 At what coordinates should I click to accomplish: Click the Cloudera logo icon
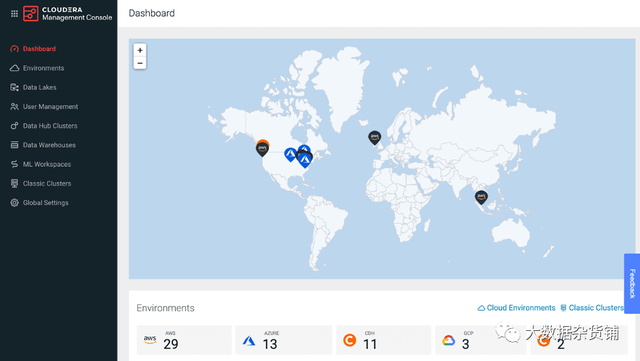[31, 13]
